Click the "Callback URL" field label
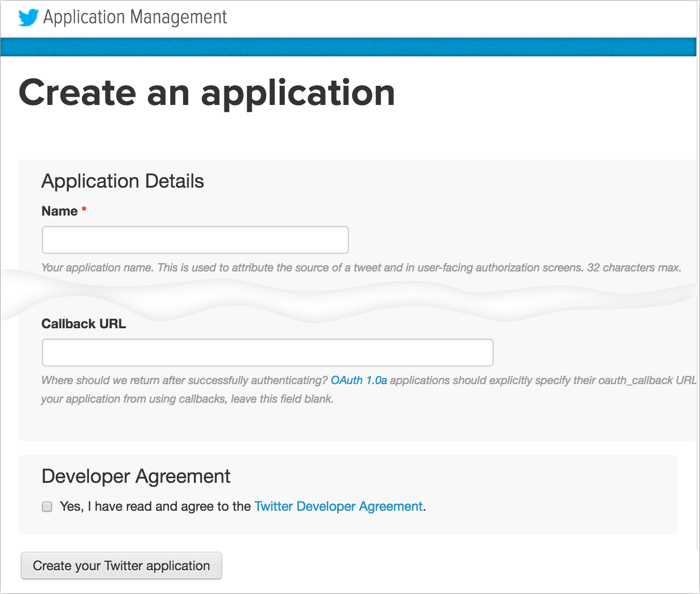The width and height of the screenshot is (700, 594). tap(84, 324)
